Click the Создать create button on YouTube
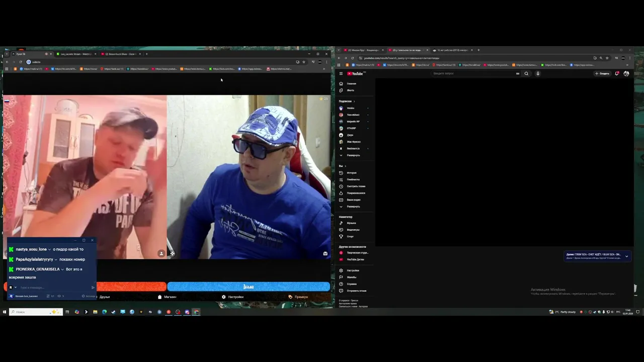644x362 pixels. [x=602, y=73]
